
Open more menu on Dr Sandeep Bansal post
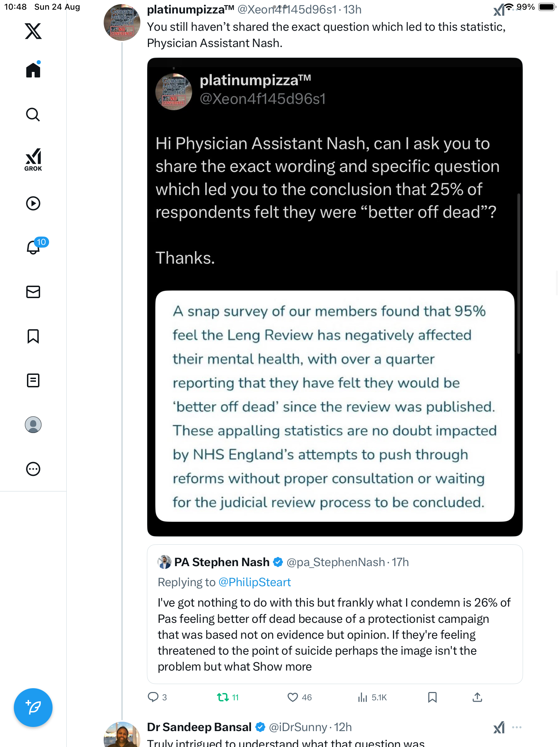517,727
